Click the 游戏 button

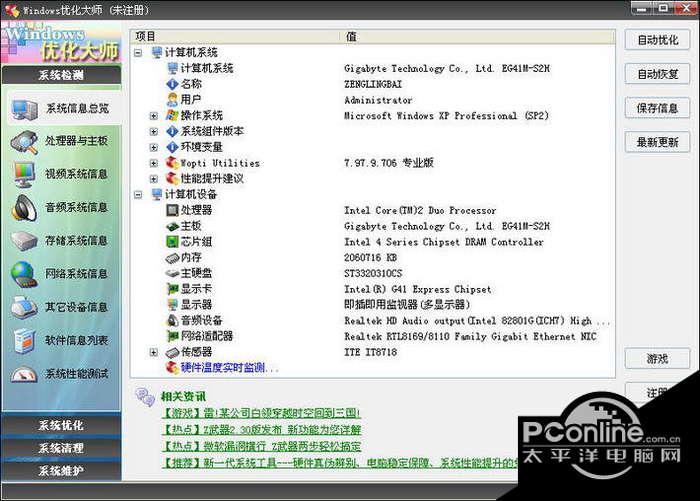658,359
